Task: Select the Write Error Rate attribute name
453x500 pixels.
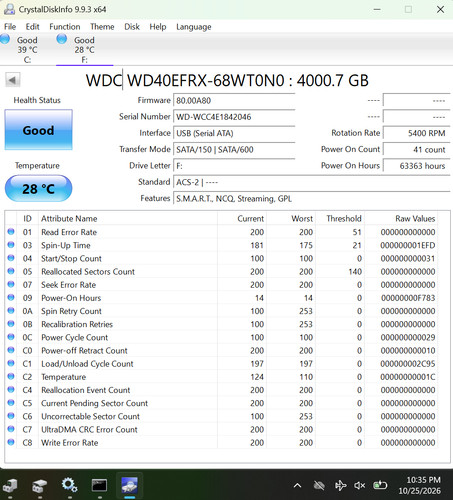Action: tap(70, 443)
